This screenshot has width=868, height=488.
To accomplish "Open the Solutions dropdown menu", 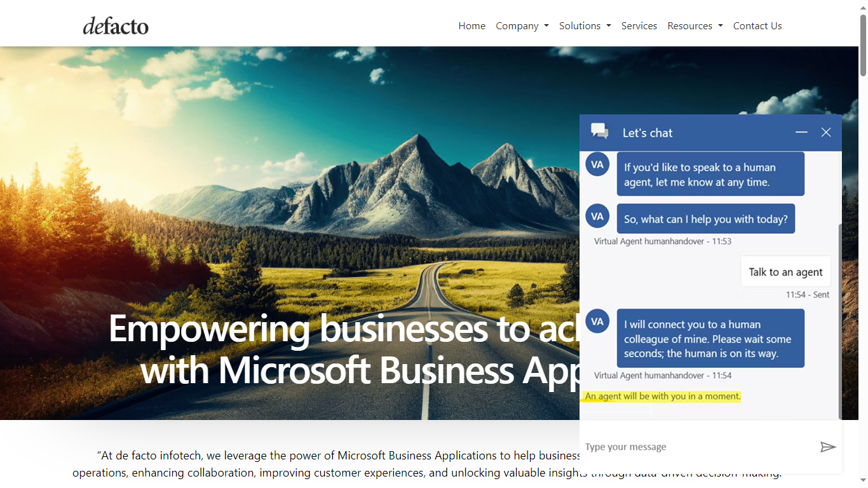I will pos(585,26).
